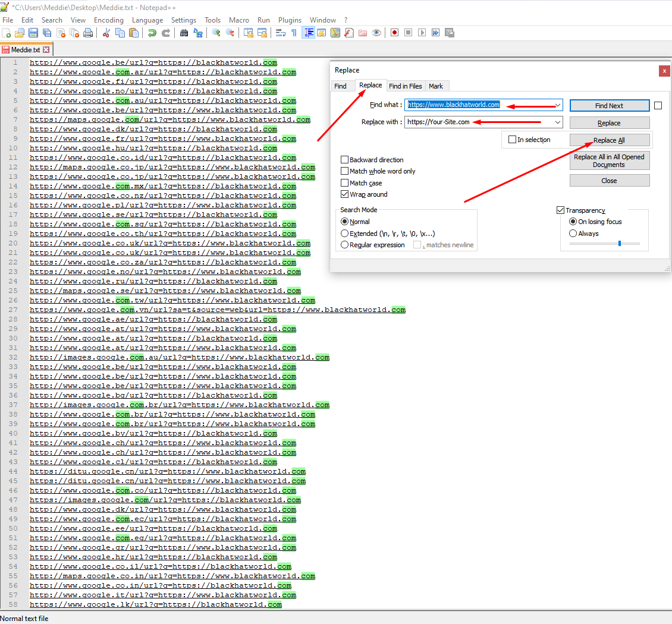
Task: Choose Always transparency option
Action: (x=573, y=234)
